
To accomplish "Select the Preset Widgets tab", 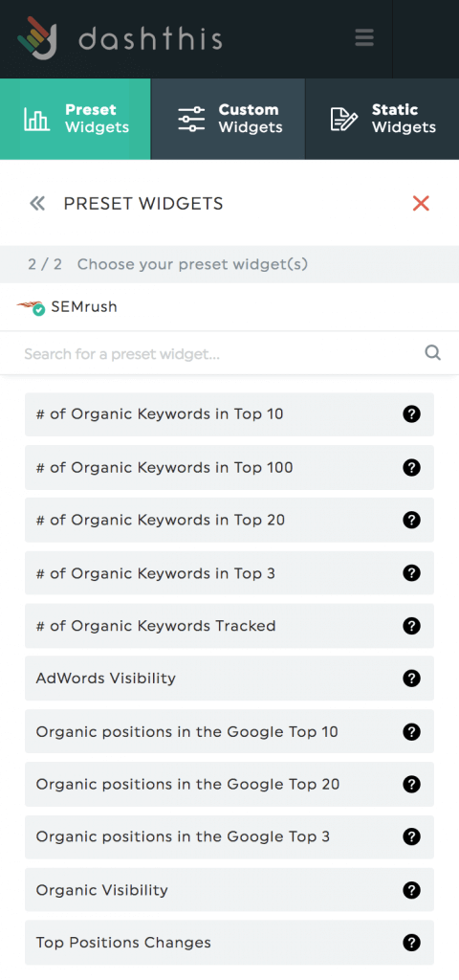I will tap(75, 119).
